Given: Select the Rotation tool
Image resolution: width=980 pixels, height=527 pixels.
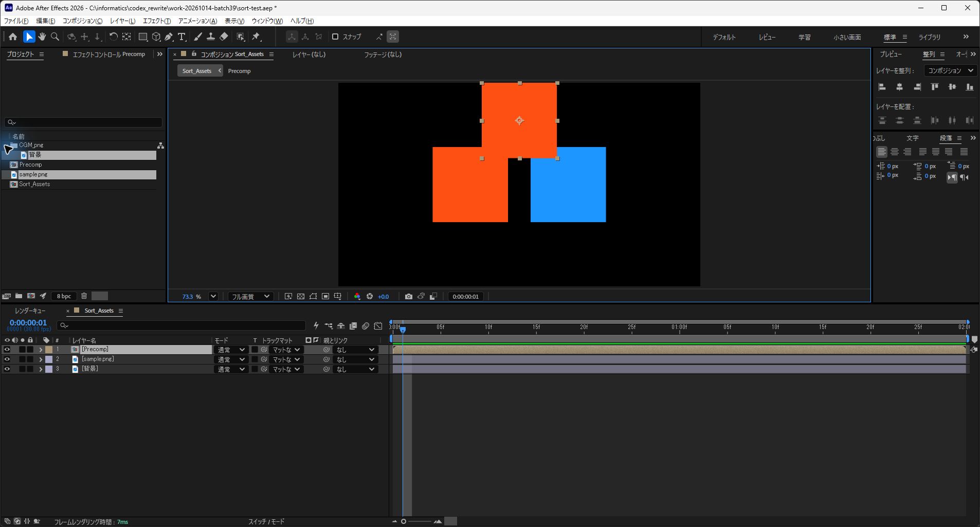Looking at the screenshot, I should (113, 37).
